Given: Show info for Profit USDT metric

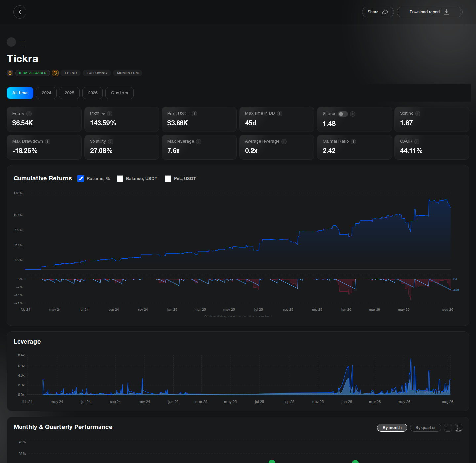Looking at the screenshot, I should (x=194, y=114).
